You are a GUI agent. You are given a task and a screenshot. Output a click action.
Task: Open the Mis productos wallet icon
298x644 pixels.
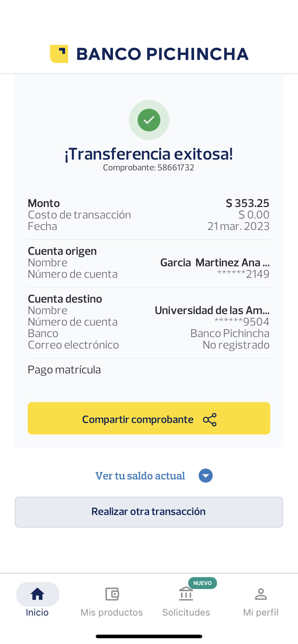coord(112,594)
